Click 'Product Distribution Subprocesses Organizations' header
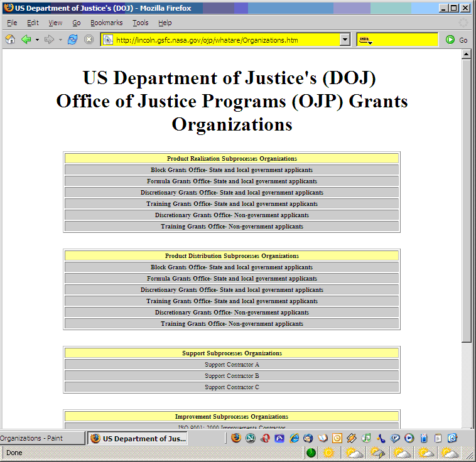This screenshot has height=462, width=476. pyautogui.click(x=232, y=256)
